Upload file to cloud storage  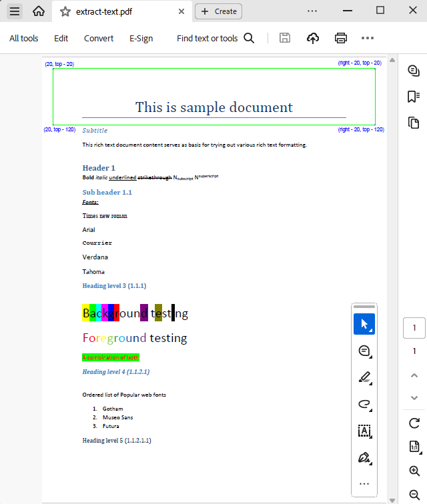click(313, 38)
